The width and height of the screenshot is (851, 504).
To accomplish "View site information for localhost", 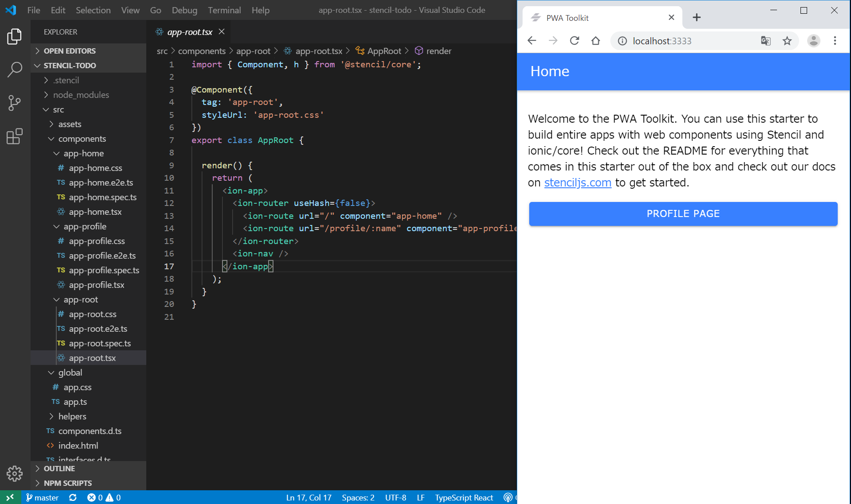I will click(622, 41).
